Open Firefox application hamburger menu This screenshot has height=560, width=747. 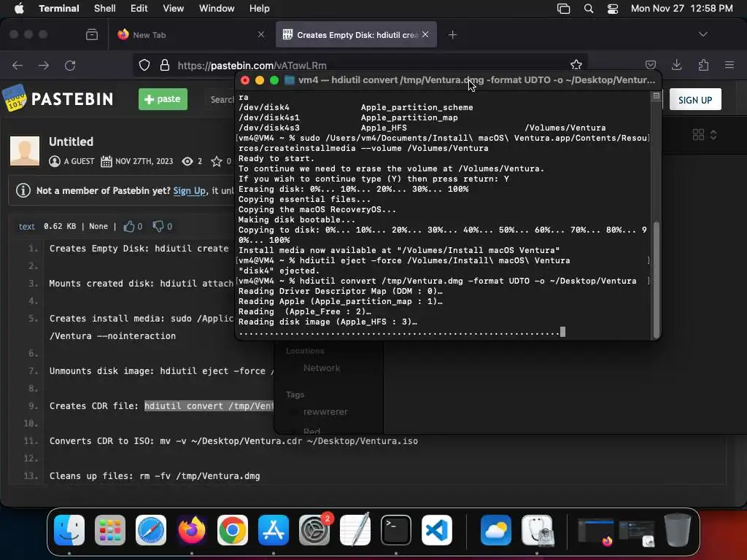pos(729,65)
